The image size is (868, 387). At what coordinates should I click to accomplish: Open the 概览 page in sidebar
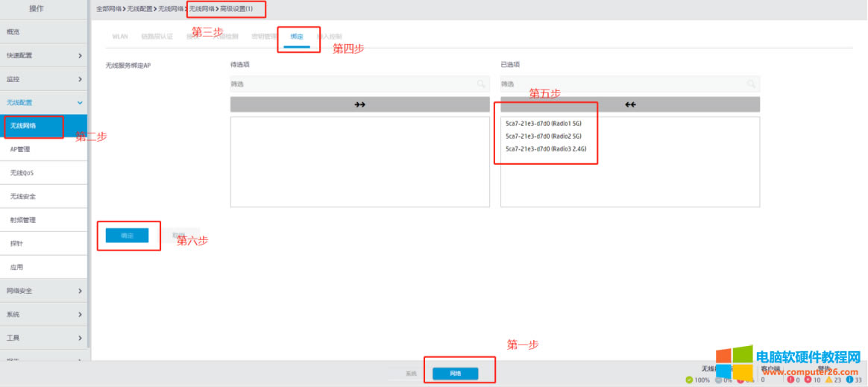[43, 32]
